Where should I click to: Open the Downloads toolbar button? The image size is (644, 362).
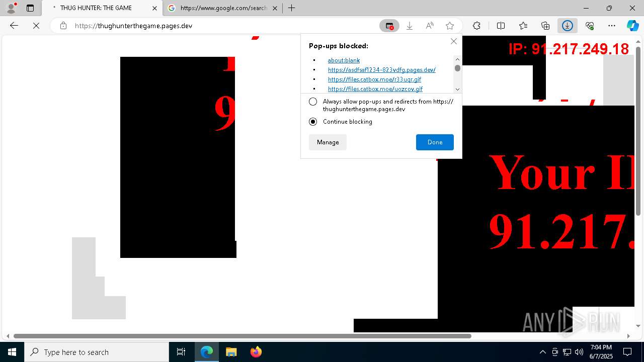coord(568,26)
